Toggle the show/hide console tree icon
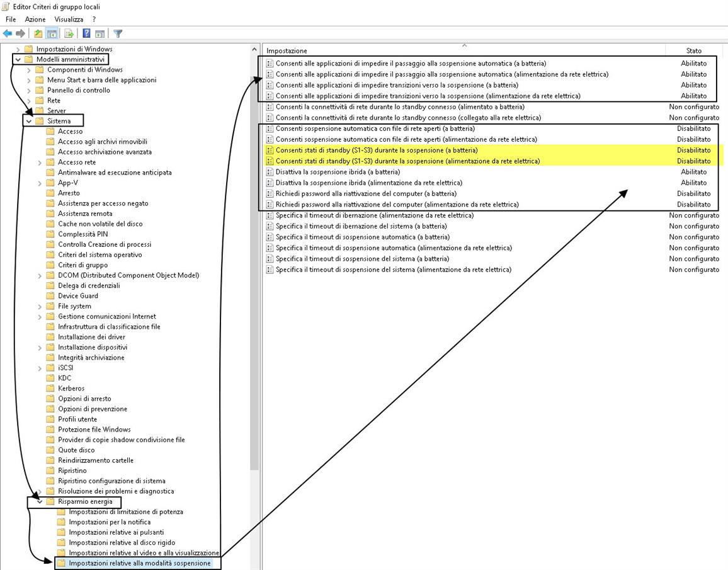The height and width of the screenshot is (570, 728). click(x=52, y=33)
